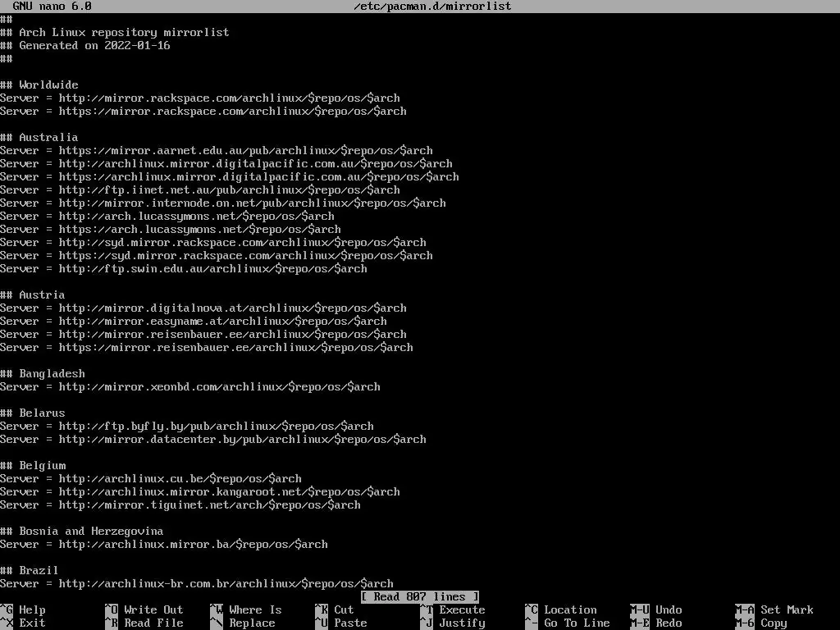Click the https://archlinux.mirror.digitalpacific.com.au line
Screen dimensions: 840x630
(230, 177)
